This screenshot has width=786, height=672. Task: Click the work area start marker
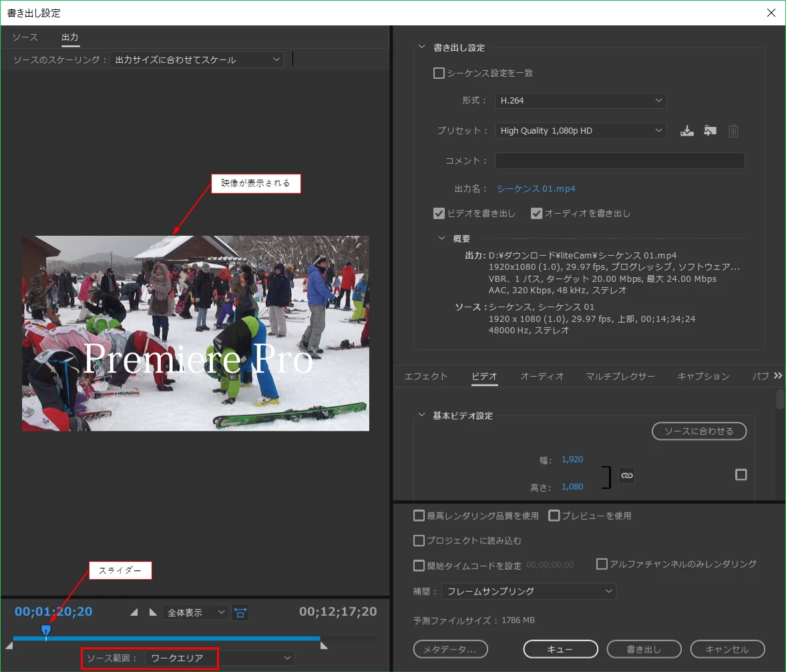[9, 646]
